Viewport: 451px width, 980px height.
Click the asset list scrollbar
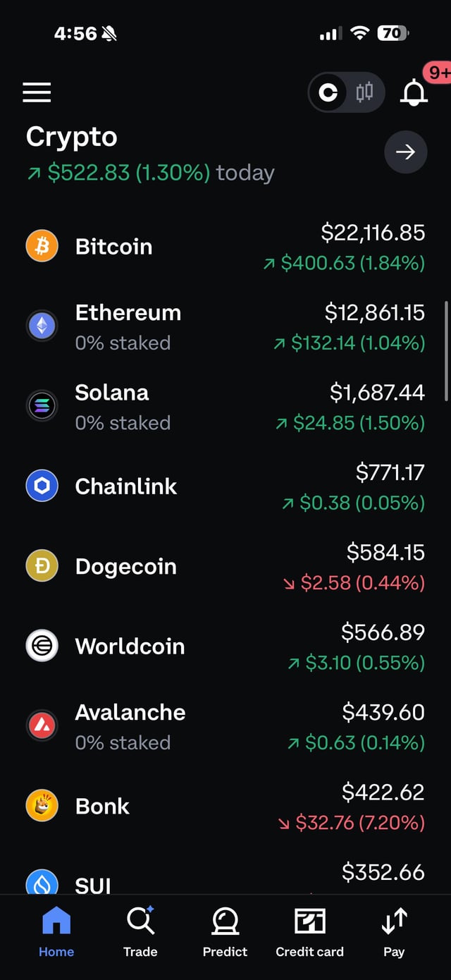(446, 351)
